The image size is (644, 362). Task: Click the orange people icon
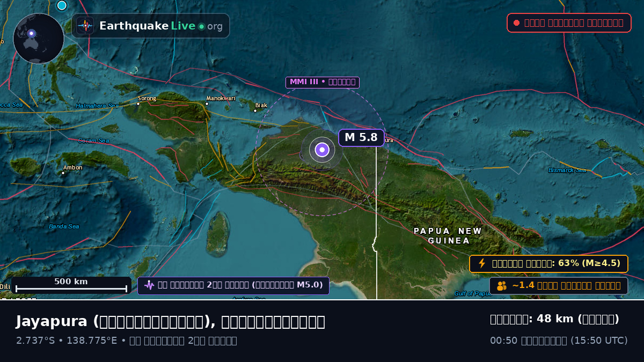coord(502,286)
